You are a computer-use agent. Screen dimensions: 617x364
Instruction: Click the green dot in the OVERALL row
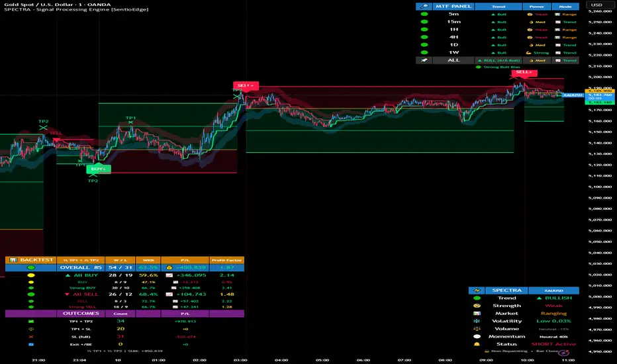[x=30, y=267]
